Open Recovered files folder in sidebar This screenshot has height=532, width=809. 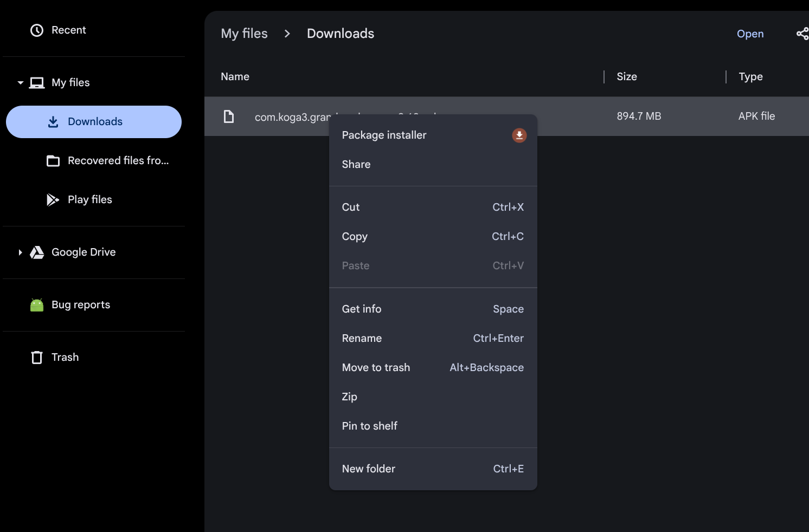pyautogui.click(x=118, y=161)
